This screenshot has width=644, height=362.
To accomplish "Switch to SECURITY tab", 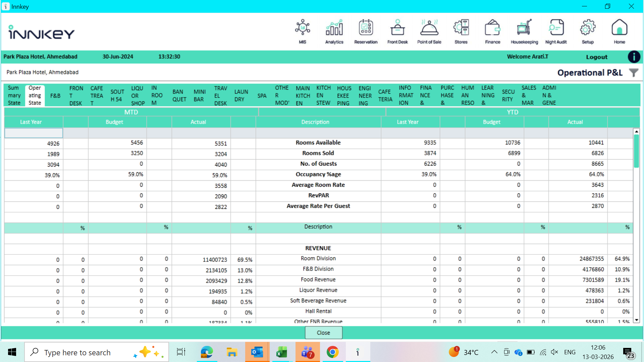I will coord(508,96).
